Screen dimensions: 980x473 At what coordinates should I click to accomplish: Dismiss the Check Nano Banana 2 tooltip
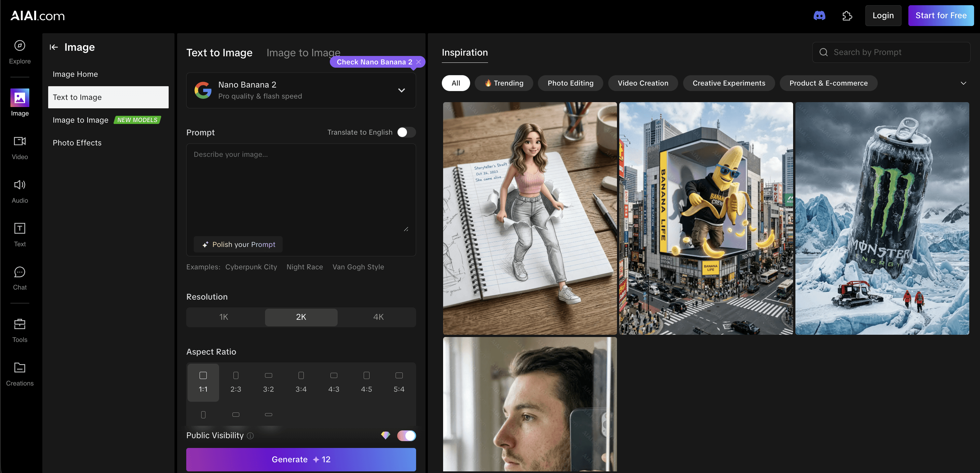click(x=418, y=62)
